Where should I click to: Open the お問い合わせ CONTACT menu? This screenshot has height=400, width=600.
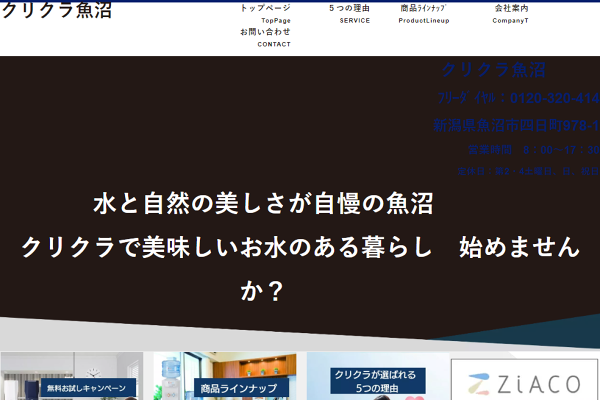265,38
